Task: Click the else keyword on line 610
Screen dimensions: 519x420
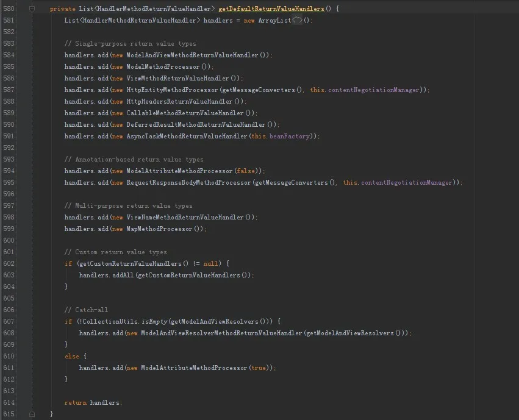Action: tap(71, 356)
